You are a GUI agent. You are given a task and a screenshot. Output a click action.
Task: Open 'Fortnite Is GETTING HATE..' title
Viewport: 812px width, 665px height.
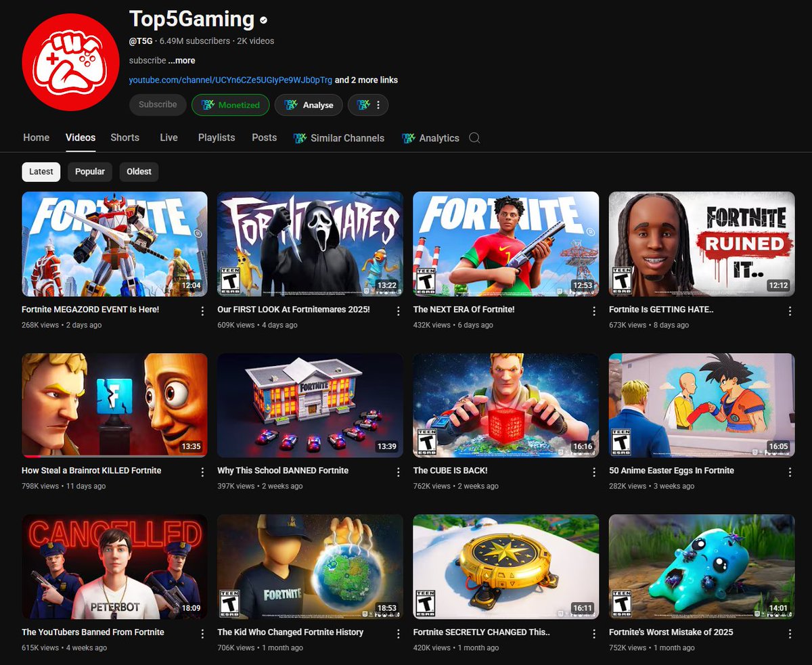(x=662, y=309)
